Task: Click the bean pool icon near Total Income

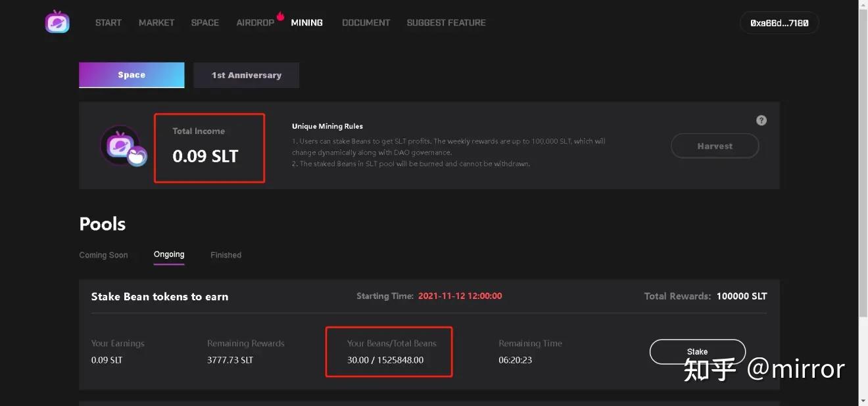Action: coord(123,145)
